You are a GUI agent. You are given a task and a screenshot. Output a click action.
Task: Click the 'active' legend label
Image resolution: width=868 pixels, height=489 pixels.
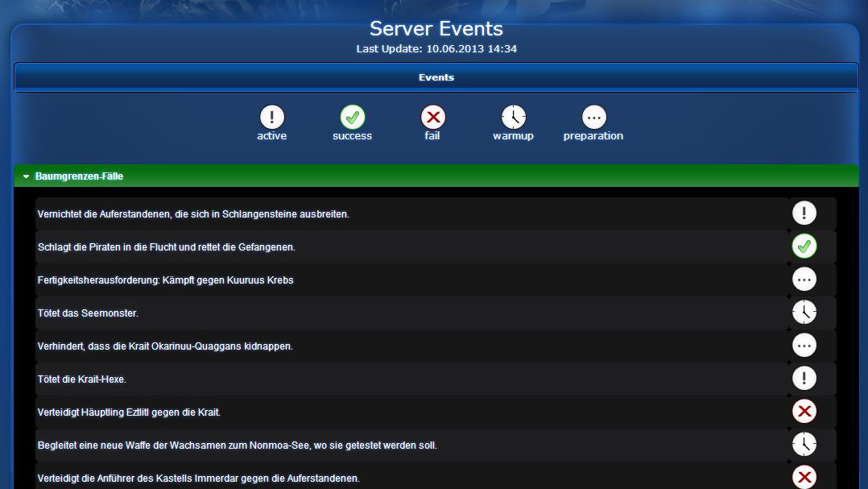pos(272,135)
